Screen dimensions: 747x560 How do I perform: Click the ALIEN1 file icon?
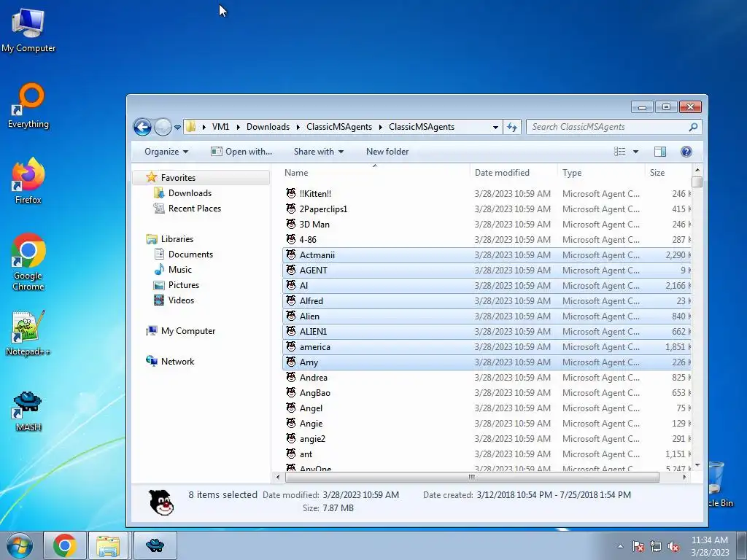point(291,331)
